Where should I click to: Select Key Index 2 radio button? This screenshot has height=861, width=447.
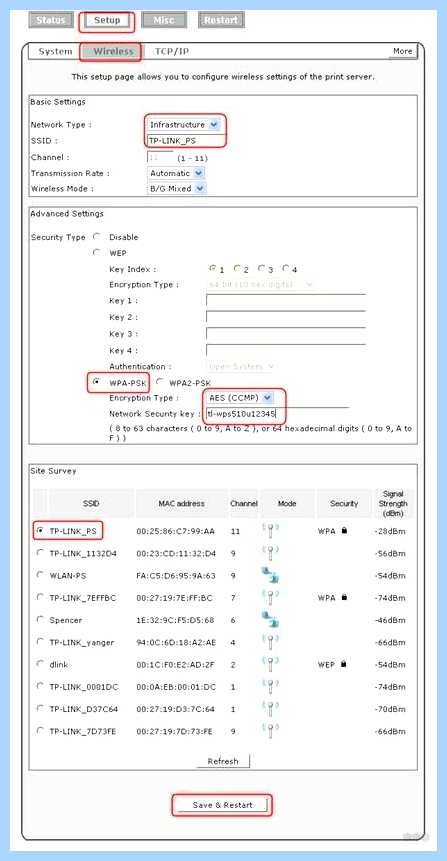tap(237, 269)
